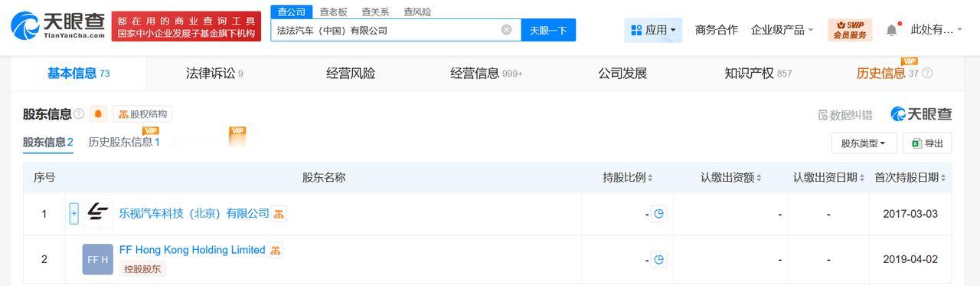The image size is (980, 286).
Task: Click the pie chart icon in row 2
Action: [658, 259]
